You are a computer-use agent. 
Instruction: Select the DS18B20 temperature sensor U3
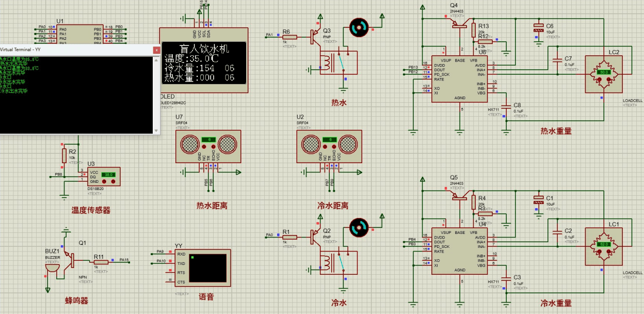tap(103, 176)
